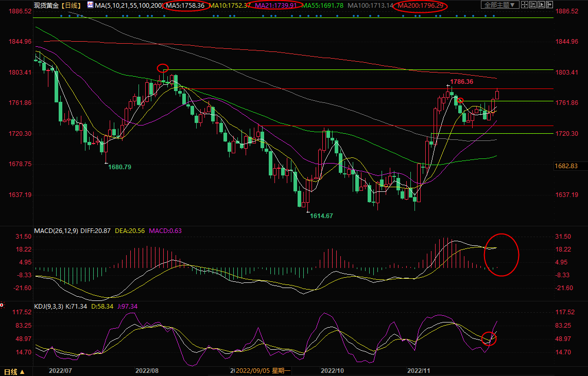
Task: Open the 全部主题 dropdown
Action: [498, 5]
